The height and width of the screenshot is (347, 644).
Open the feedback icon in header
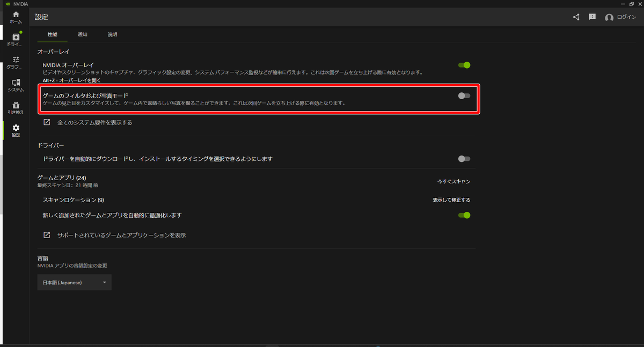pyautogui.click(x=592, y=17)
